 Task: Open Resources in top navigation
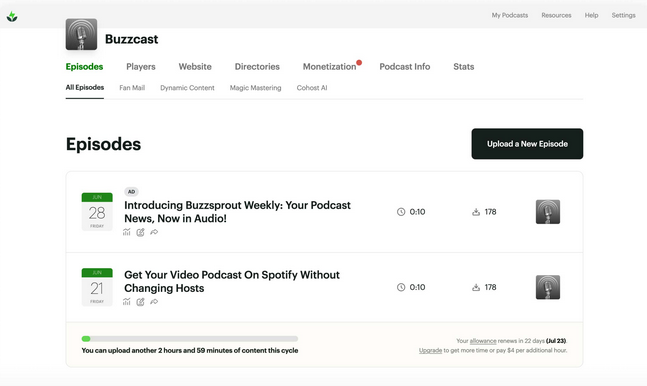click(556, 15)
